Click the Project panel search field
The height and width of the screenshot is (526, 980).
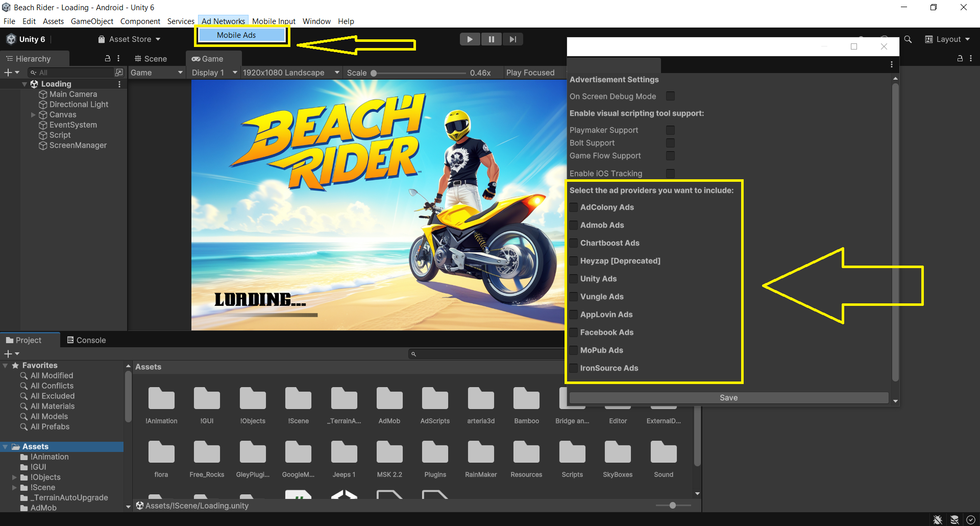click(487, 354)
